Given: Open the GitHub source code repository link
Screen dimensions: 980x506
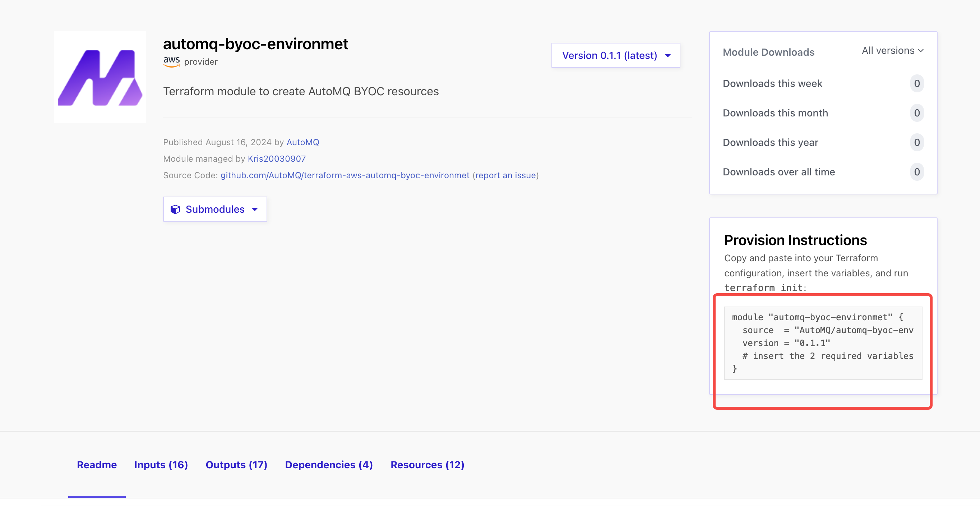Looking at the screenshot, I should 345,175.
